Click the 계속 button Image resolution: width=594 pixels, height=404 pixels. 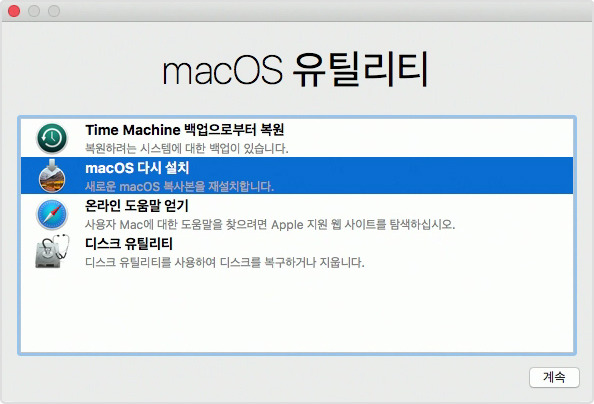pyautogui.click(x=554, y=377)
